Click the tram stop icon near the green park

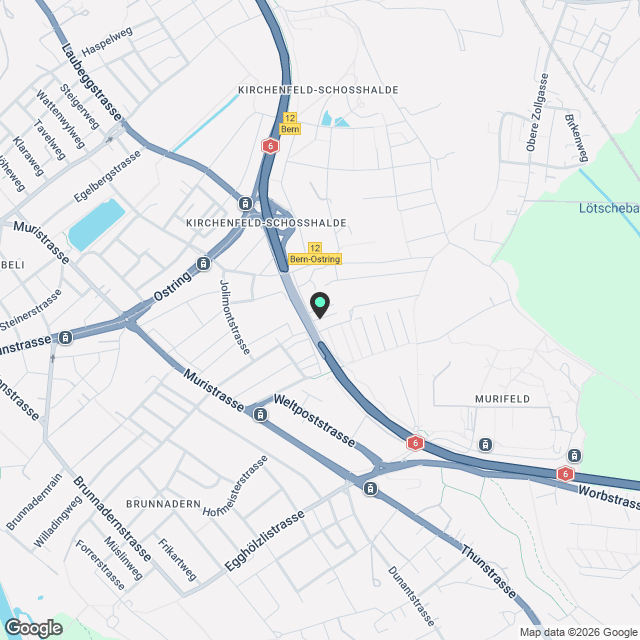tap(574, 455)
